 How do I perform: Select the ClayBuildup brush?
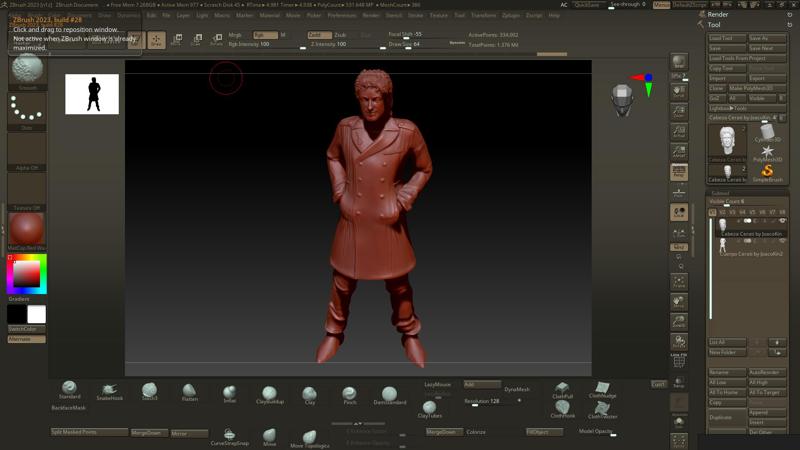(269, 393)
